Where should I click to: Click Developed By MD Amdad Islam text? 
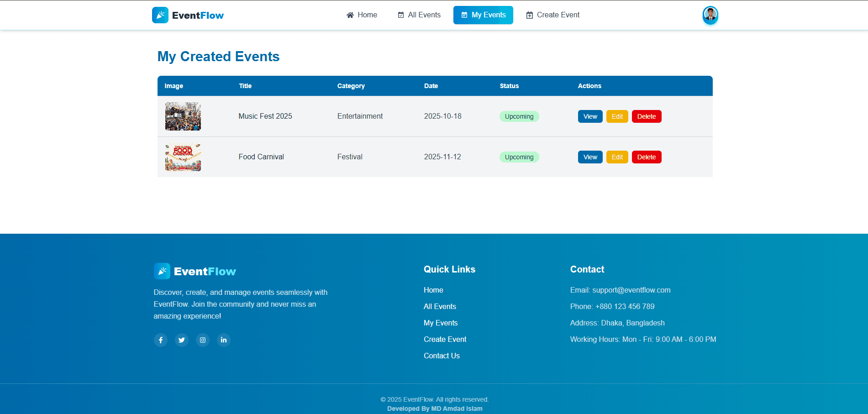(435, 409)
